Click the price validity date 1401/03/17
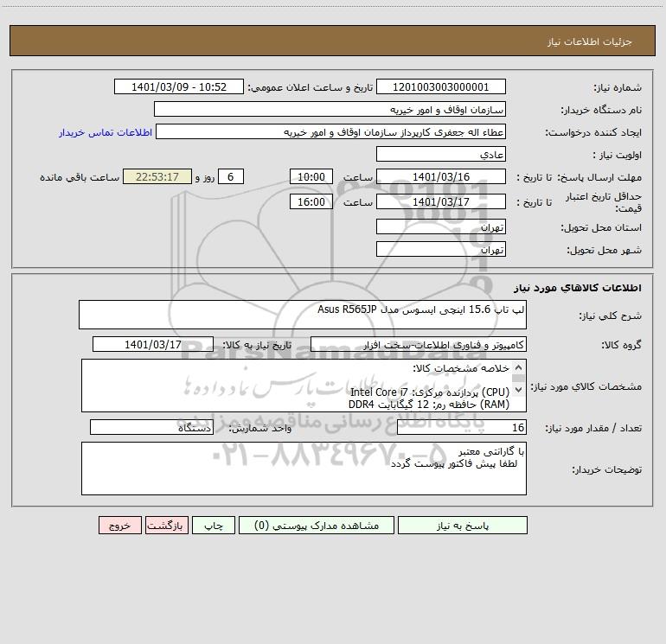The width and height of the screenshot is (666, 644). pos(441,201)
